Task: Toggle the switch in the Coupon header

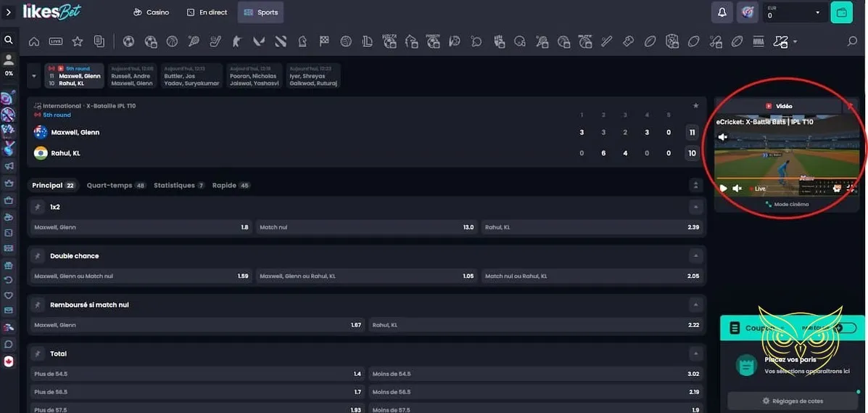Action: pyautogui.click(x=843, y=328)
